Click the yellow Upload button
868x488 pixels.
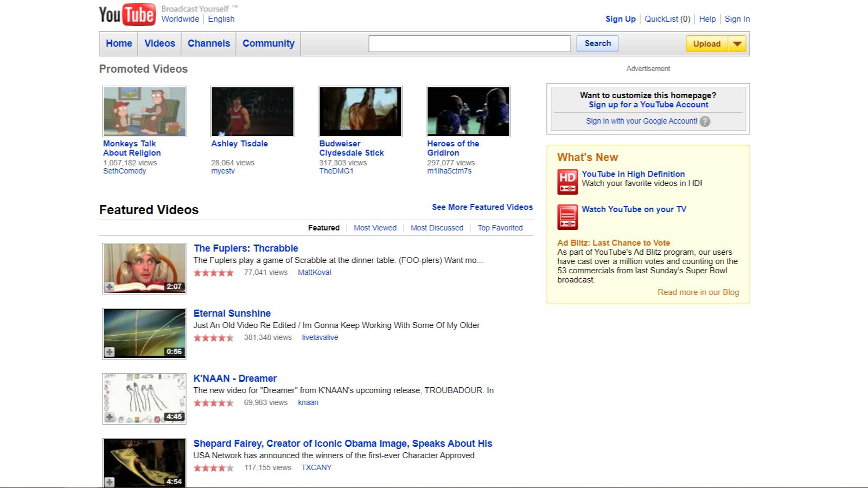[x=706, y=44]
